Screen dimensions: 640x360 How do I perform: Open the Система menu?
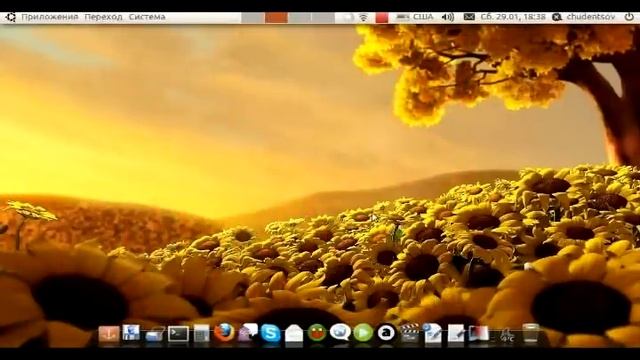pyautogui.click(x=147, y=17)
